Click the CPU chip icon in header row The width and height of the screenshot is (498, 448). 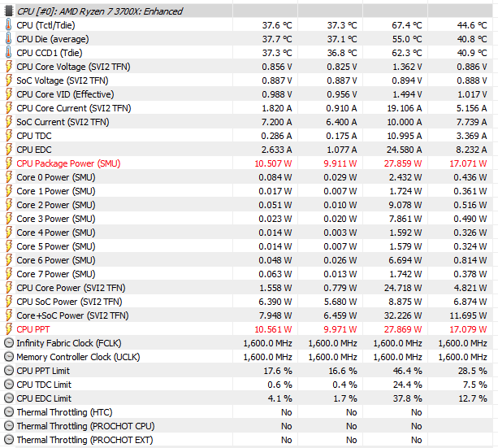click(9, 11)
